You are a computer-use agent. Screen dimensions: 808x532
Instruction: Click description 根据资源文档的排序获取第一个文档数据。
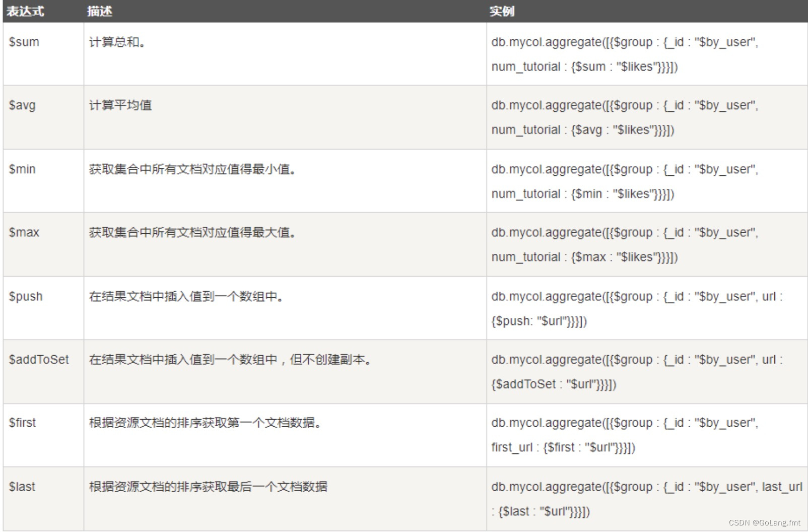coord(206,423)
